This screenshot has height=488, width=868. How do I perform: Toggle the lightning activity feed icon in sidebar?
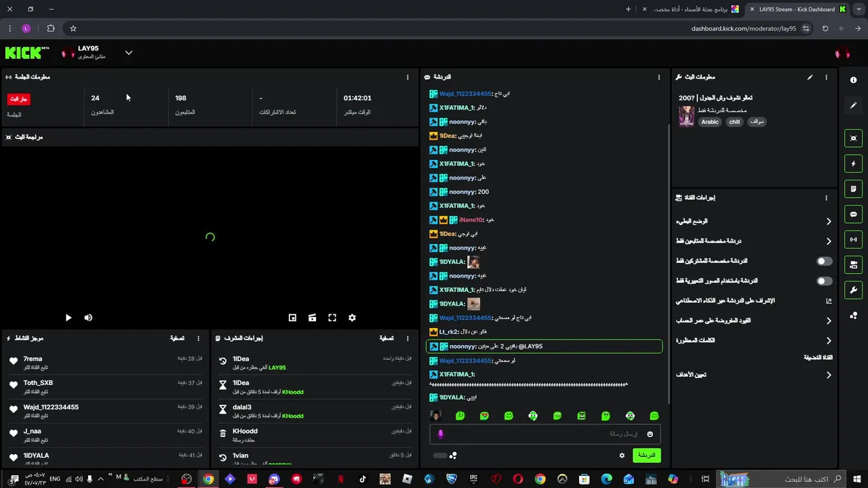853,163
